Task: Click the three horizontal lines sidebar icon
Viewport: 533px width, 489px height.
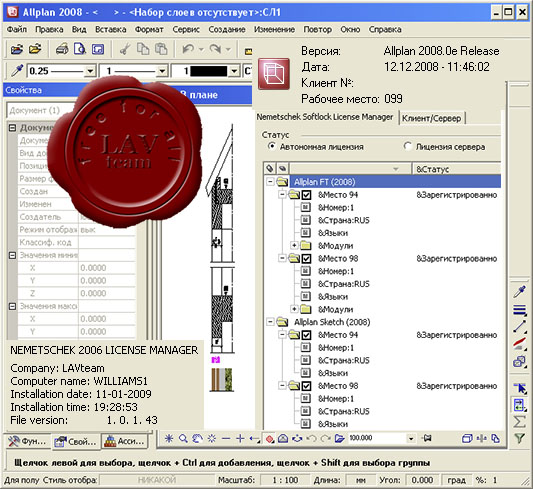Action: pos(519,310)
